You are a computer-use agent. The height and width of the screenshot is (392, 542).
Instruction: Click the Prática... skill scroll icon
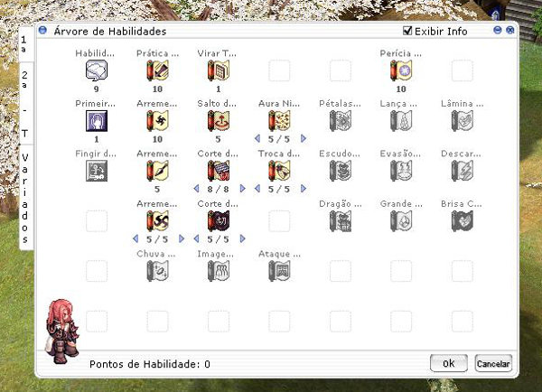pyautogui.click(x=157, y=70)
